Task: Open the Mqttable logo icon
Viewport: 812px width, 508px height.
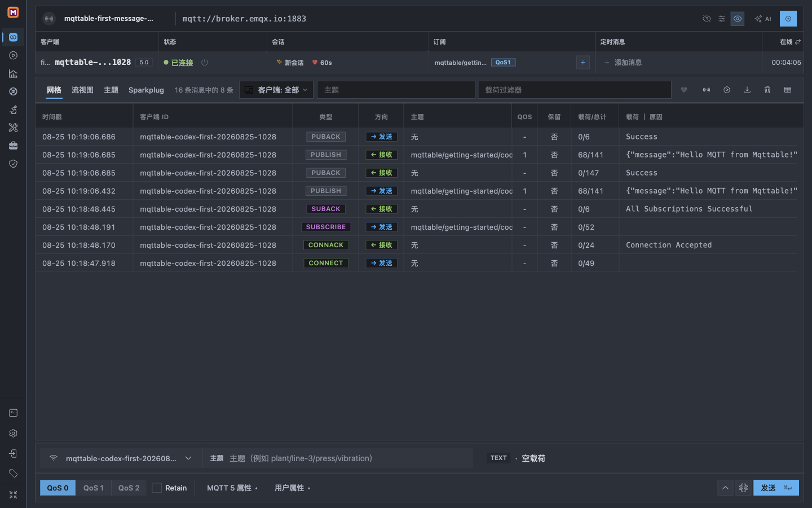Action: coord(13,12)
